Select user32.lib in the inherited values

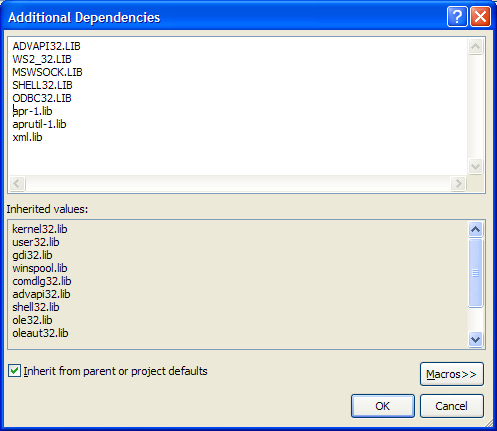coord(36,242)
